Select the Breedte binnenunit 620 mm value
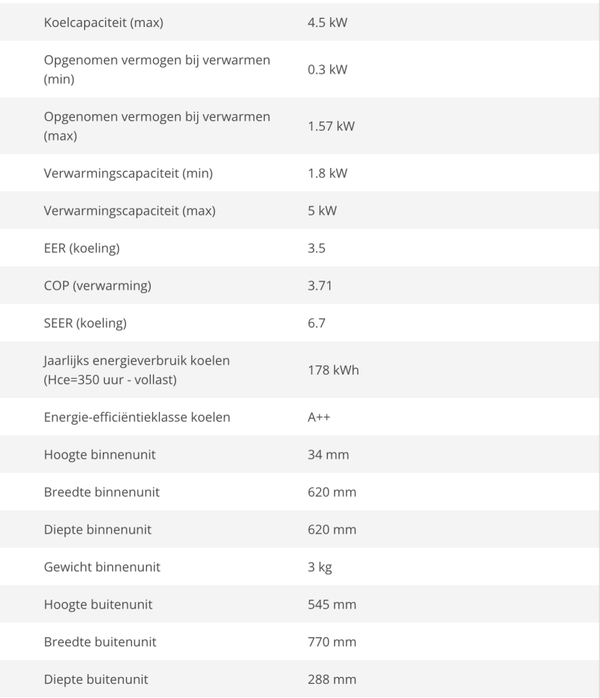 pos(332,492)
